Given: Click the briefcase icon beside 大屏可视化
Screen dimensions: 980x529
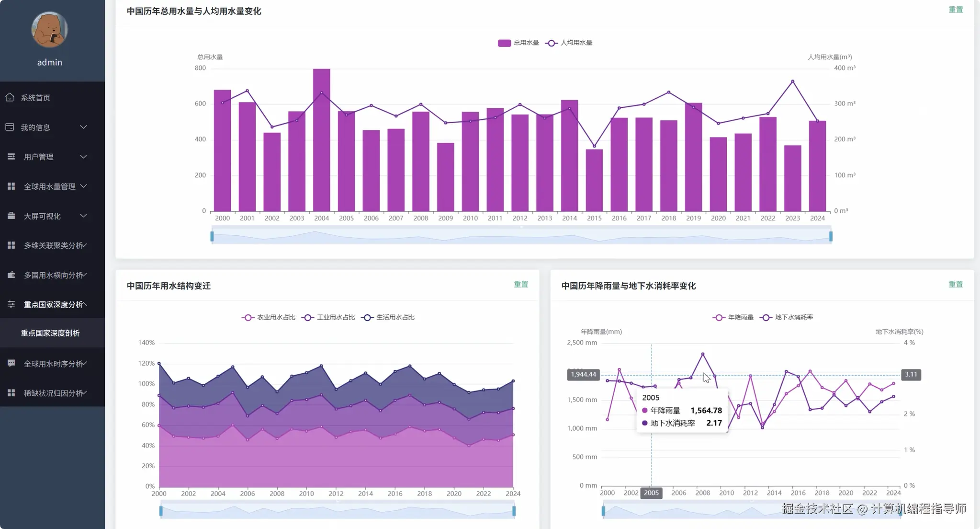Looking at the screenshot, I should [x=11, y=216].
